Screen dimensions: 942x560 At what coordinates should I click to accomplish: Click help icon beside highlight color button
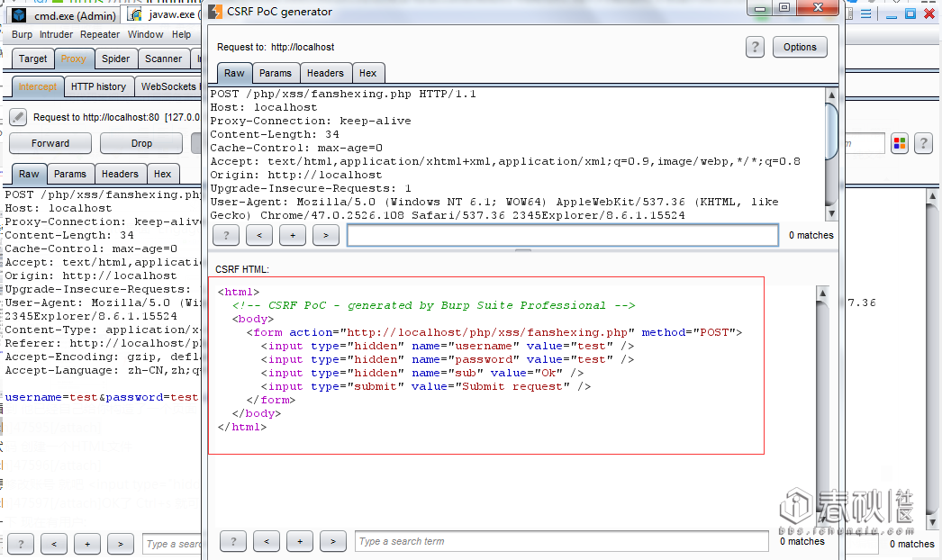pos(923,144)
